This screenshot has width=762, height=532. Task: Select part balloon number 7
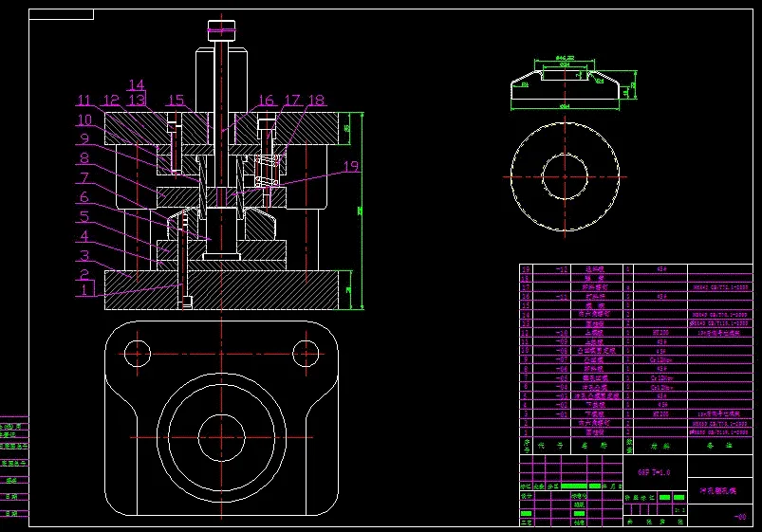(84, 177)
